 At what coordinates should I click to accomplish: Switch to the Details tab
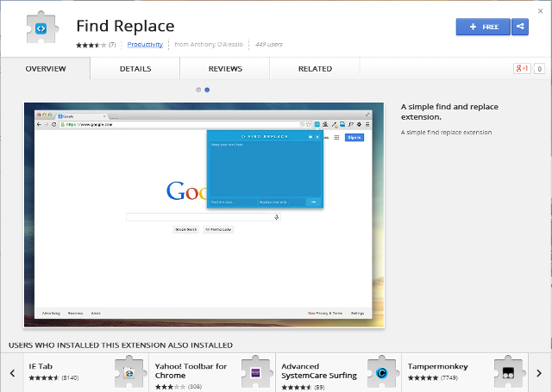coord(135,69)
